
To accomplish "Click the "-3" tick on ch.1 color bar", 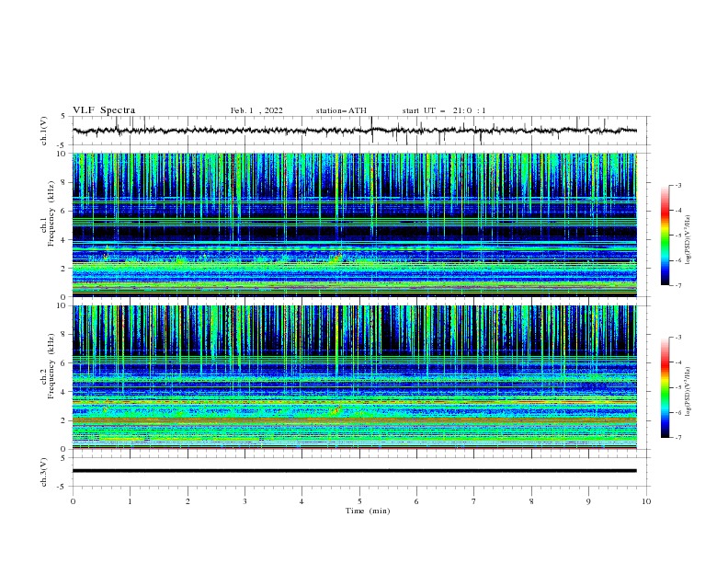I will coord(677,185).
